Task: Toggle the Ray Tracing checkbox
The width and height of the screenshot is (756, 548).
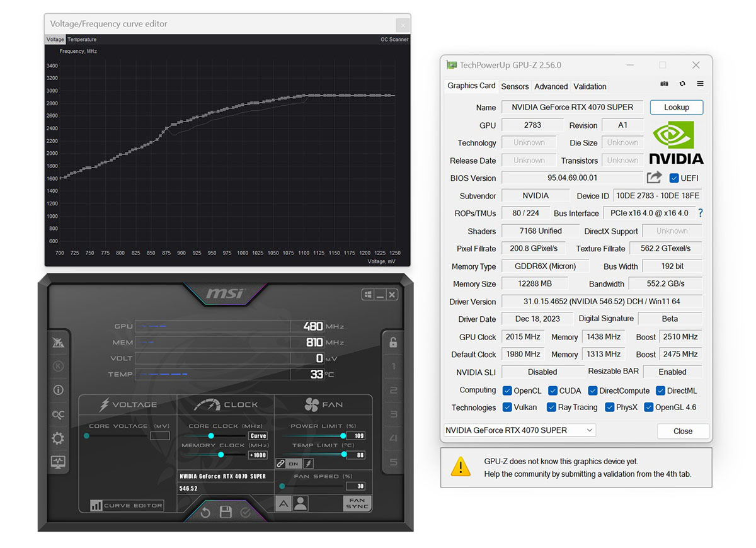Action: (551, 408)
